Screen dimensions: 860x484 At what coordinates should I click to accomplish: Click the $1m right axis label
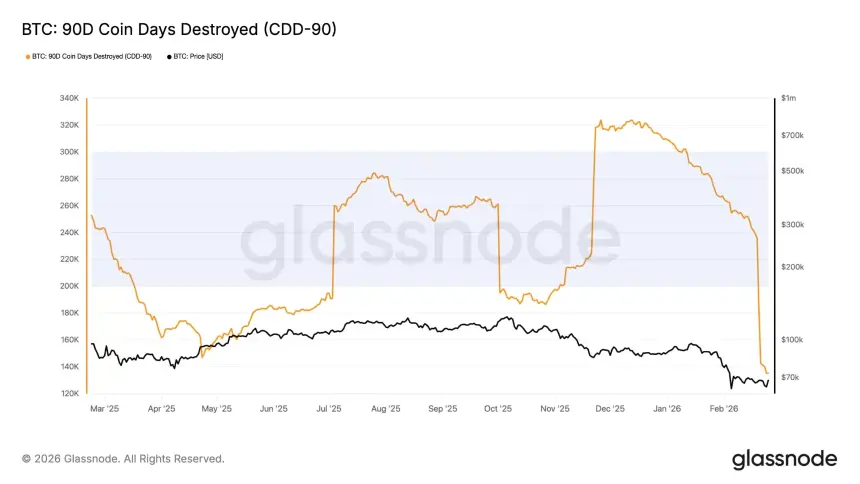tap(790, 98)
